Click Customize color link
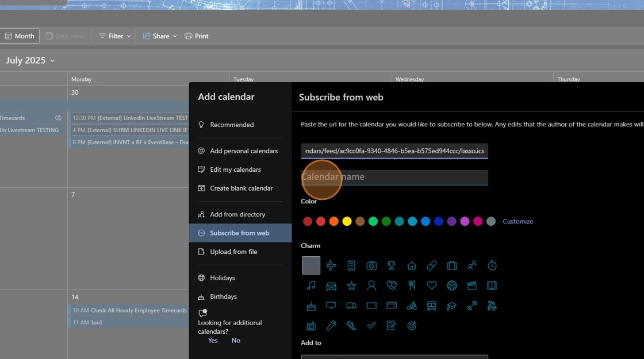The image size is (644, 359). click(517, 221)
